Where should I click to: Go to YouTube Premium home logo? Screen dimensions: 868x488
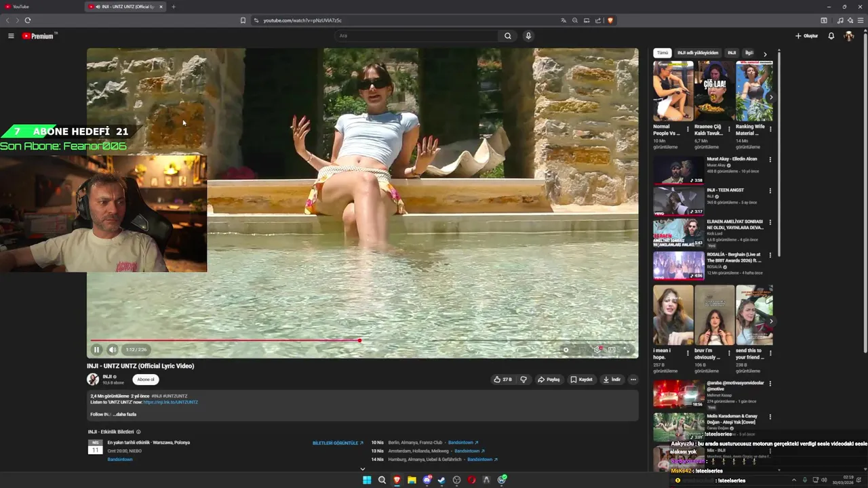click(39, 36)
